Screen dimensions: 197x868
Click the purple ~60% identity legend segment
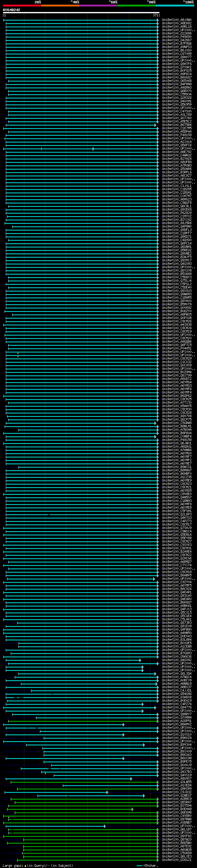tap(98, 6)
